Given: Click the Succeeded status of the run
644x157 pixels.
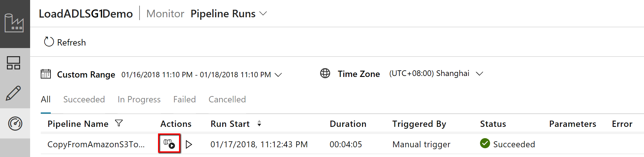Looking at the screenshot, I should [514, 144].
